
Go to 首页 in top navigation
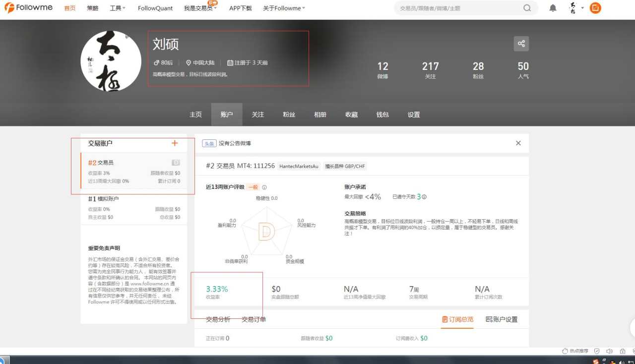point(70,8)
